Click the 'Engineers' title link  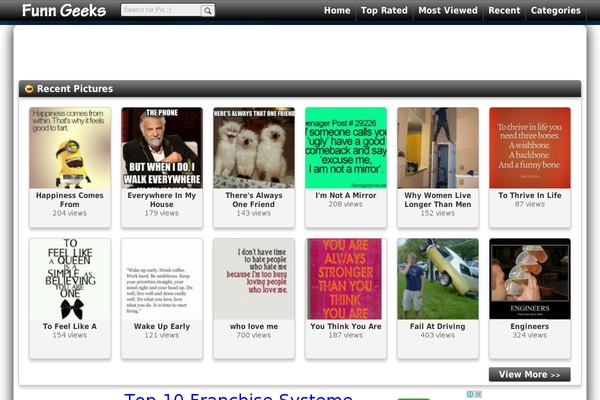point(530,327)
